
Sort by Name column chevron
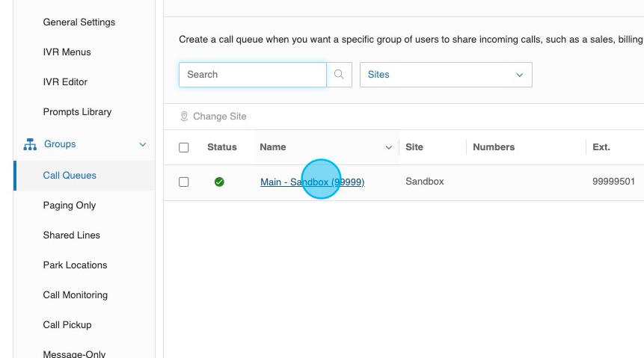tap(388, 148)
